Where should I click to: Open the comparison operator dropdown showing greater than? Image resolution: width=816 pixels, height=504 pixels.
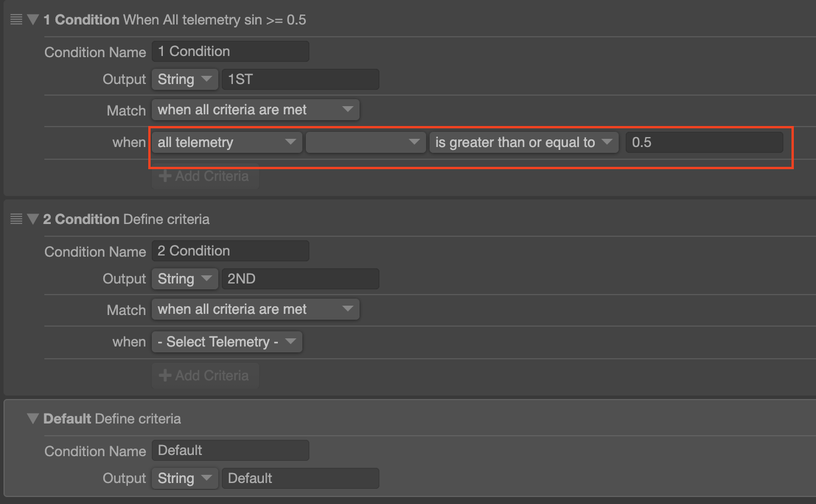click(523, 142)
